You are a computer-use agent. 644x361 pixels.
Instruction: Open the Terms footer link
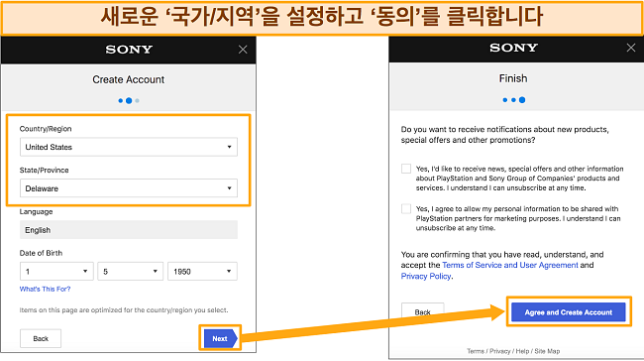coord(476,351)
